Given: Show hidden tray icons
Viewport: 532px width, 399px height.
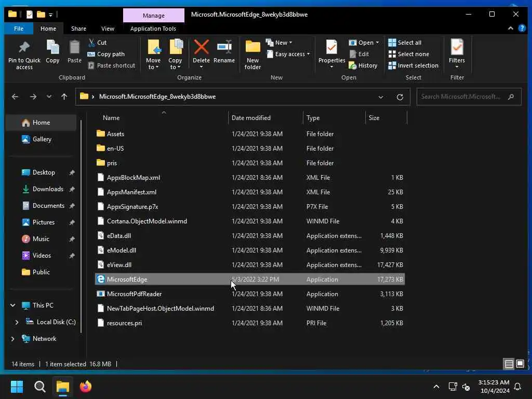Looking at the screenshot, I should [x=436, y=387].
